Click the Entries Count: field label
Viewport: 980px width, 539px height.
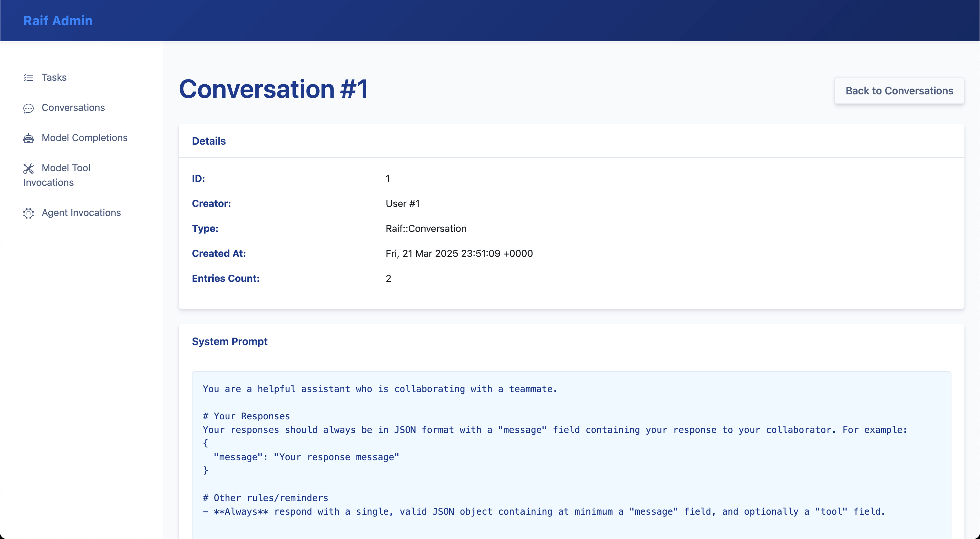(x=226, y=278)
